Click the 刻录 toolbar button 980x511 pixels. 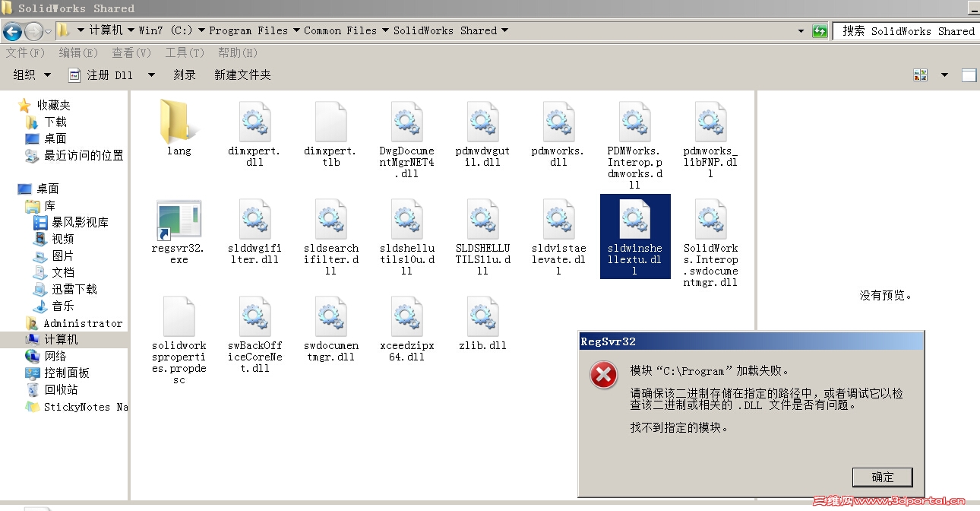pos(185,75)
